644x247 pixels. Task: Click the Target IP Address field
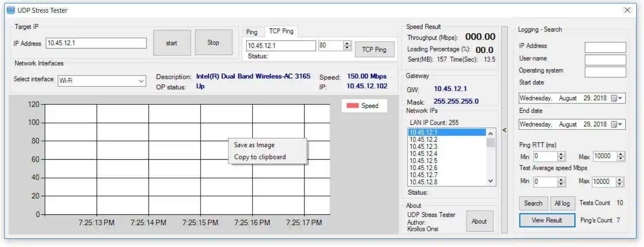[x=96, y=43]
